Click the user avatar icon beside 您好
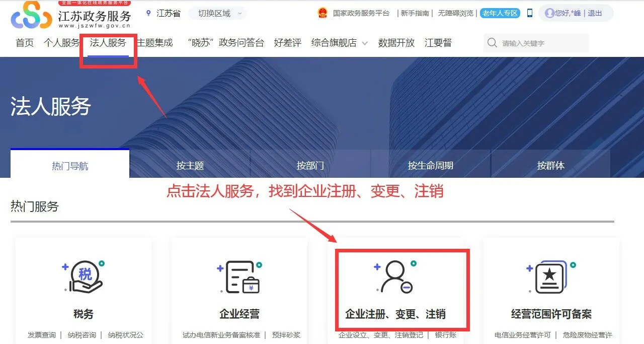This screenshot has height=344, width=644. pos(549,13)
